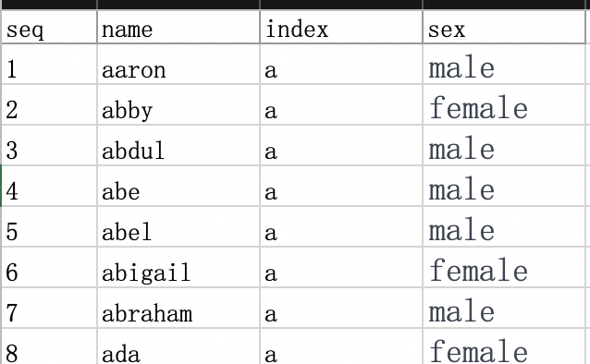Select the cell containing 'abby'
This screenshot has width=590, height=364.
point(178,105)
